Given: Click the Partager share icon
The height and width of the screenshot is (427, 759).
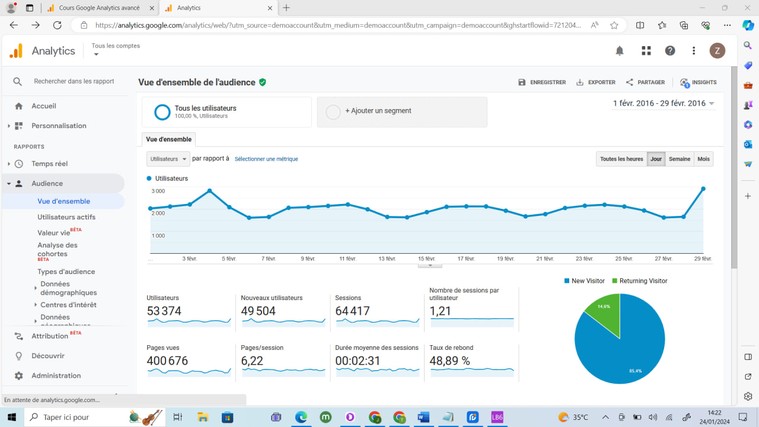Looking at the screenshot, I should coord(629,83).
